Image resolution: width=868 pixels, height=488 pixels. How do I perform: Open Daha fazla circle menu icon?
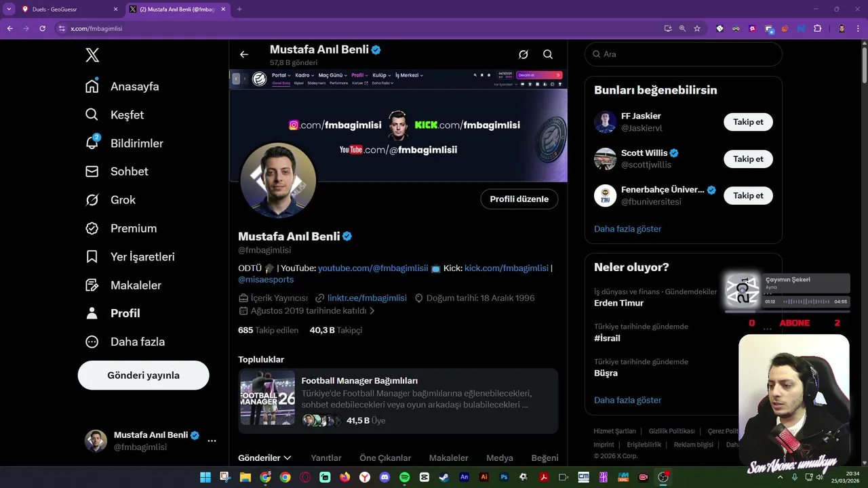[92, 342]
